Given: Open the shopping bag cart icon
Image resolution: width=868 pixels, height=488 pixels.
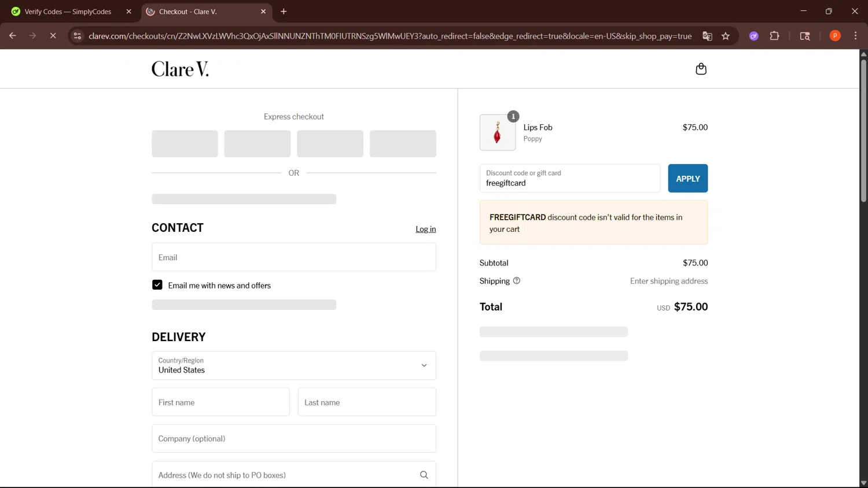Looking at the screenshot, I should (701, 69).
